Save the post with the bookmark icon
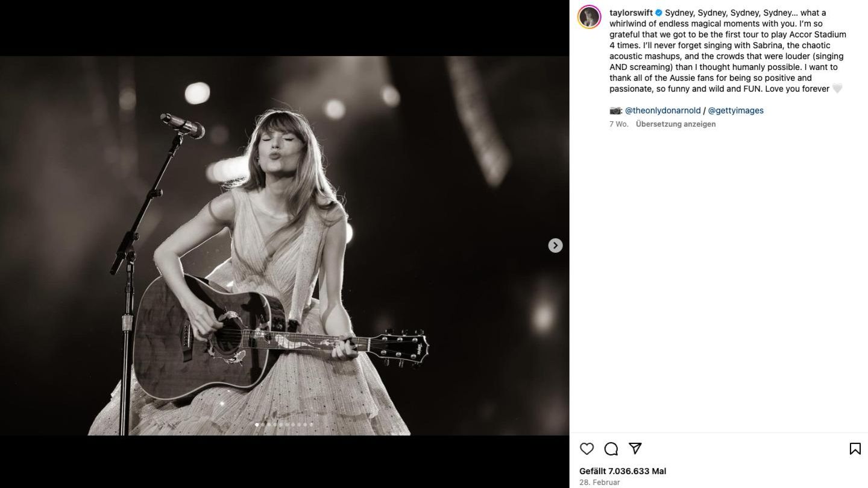Viewport: 868px width, 488px height. click(855, 449)
